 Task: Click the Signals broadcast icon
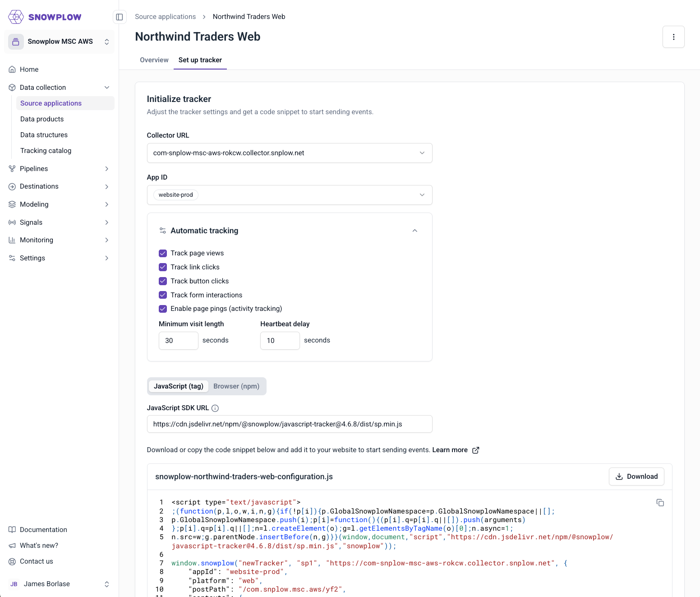point(12,222)
